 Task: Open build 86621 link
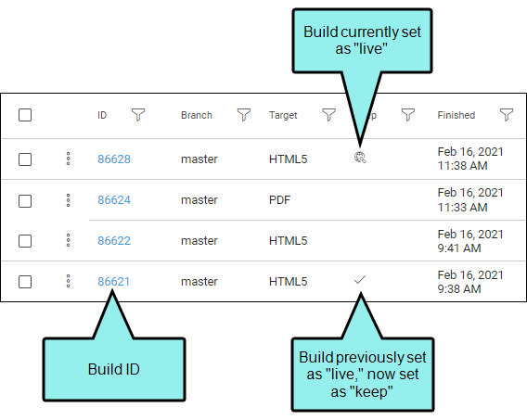[113, 281]
